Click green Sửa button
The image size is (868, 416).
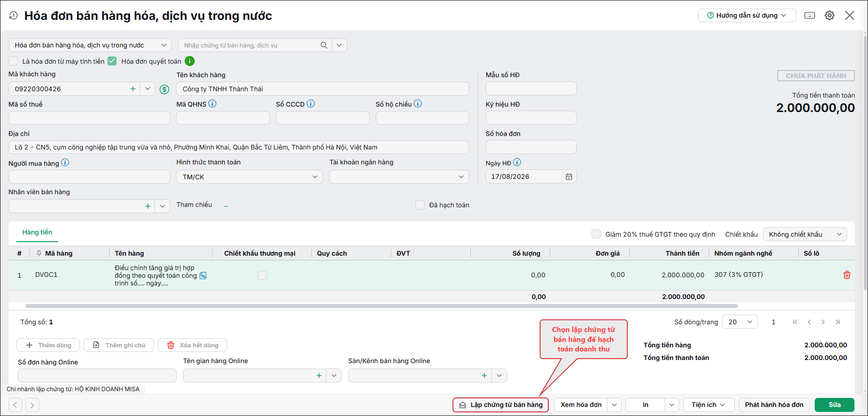[835, 405]
